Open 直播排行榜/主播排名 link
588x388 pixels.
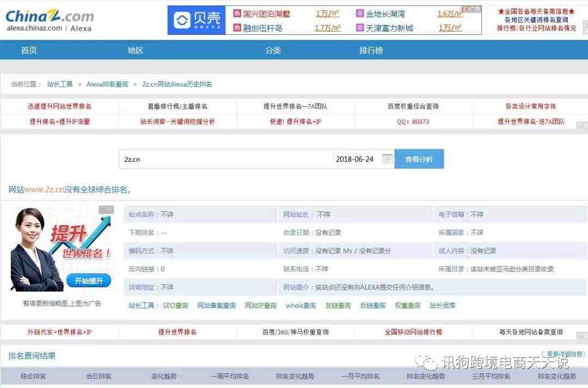click(x=177, y=106)
